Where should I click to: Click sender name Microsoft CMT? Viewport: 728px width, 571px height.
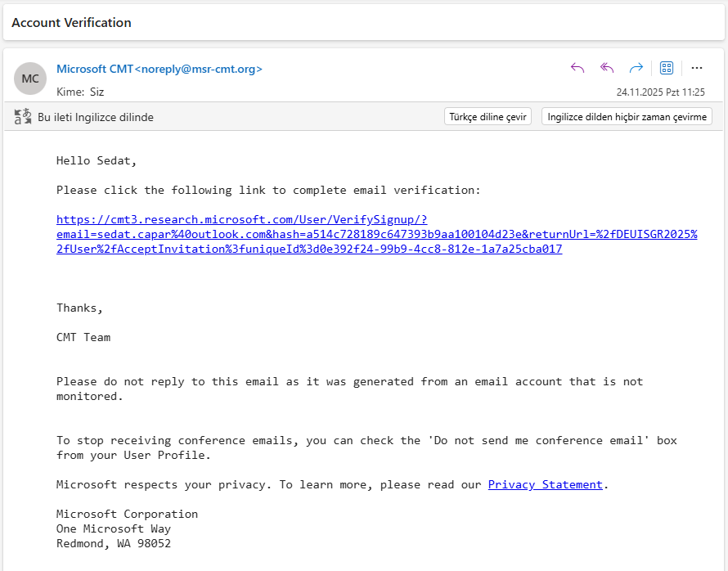[94, 70]
